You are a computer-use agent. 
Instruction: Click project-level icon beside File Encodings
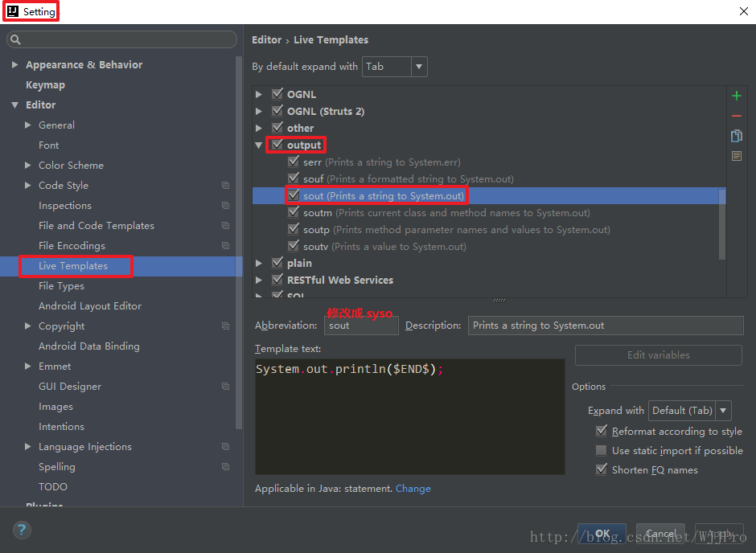226,246
